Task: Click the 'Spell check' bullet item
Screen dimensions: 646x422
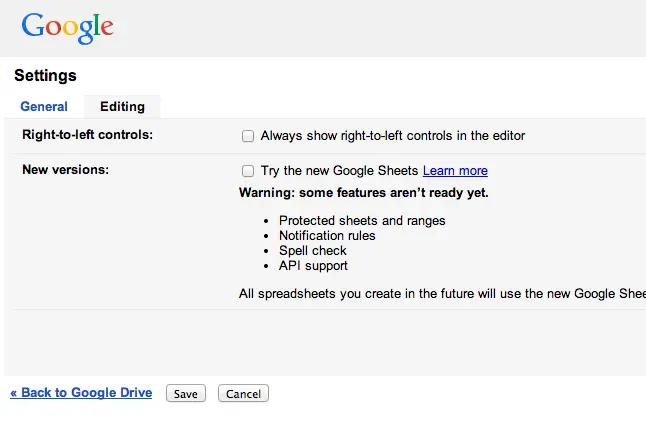Action: tap(312, 251)
